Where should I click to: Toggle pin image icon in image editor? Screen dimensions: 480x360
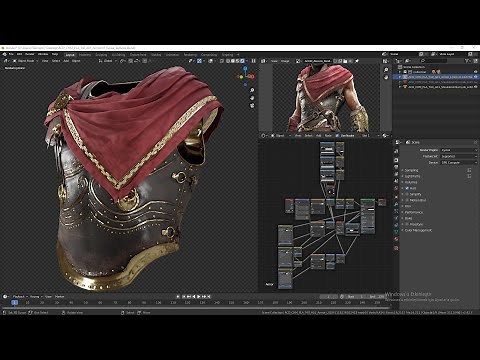pyautogui.click(x=357, y=61)
